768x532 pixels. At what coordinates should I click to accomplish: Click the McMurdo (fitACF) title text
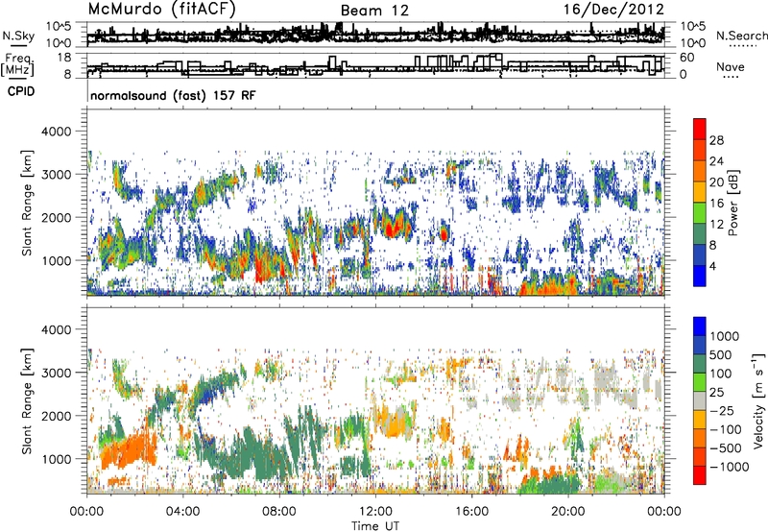(x=161, y=10)
